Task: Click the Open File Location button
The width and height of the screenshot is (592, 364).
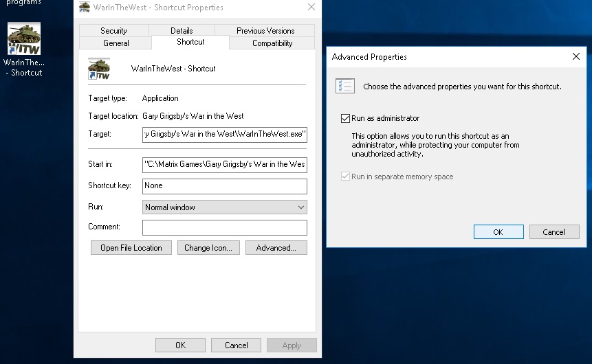Action: coord(131,248)
